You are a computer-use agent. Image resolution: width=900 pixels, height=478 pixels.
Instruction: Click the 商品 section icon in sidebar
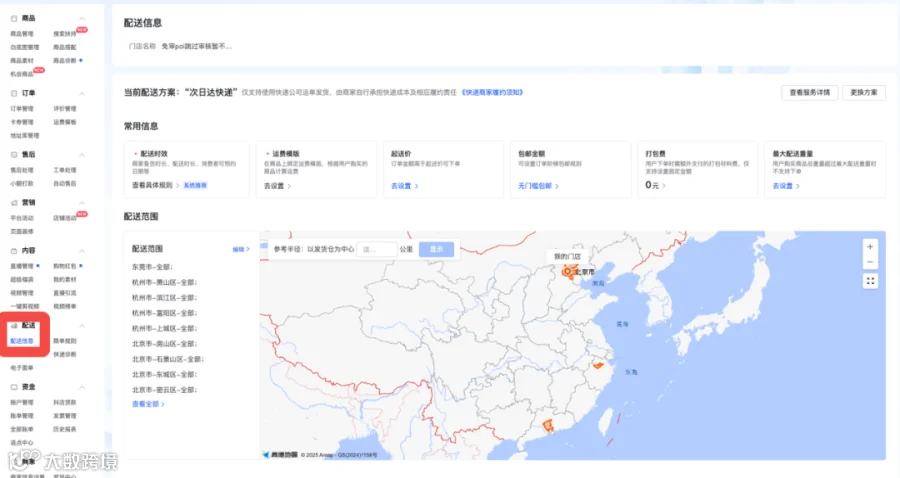14,18
